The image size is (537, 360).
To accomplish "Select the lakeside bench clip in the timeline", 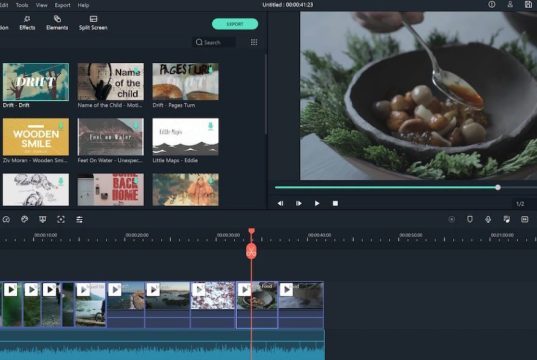I will tap(90, 305).
